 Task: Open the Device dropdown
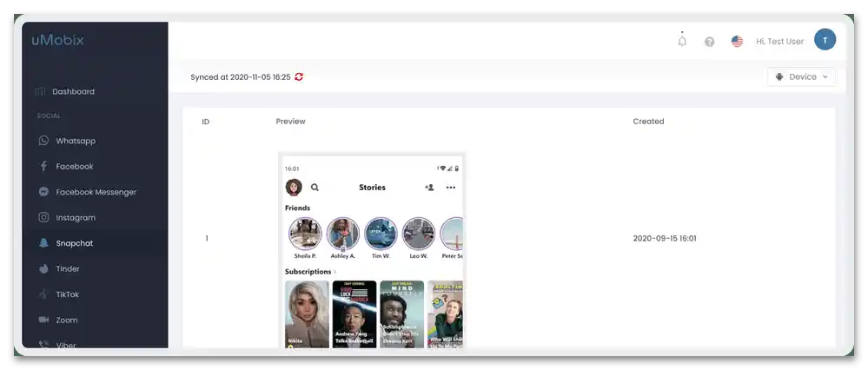(801, 77)
